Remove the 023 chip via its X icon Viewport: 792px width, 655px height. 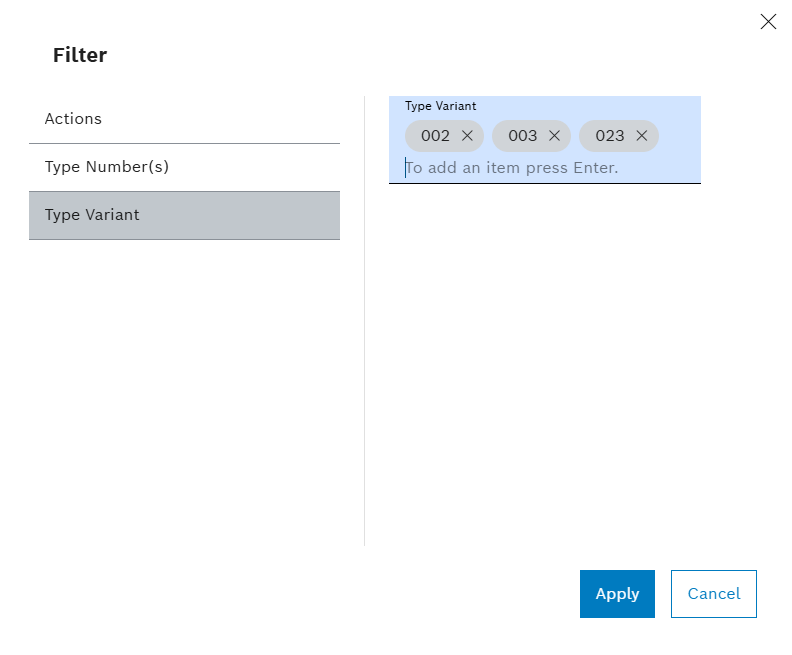point(642,136)
